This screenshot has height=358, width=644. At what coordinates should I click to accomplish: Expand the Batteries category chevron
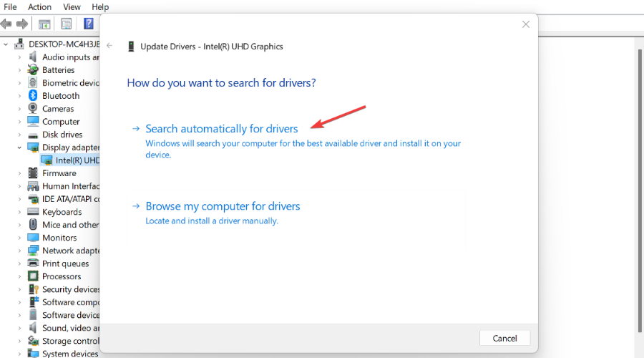(19, 70)
